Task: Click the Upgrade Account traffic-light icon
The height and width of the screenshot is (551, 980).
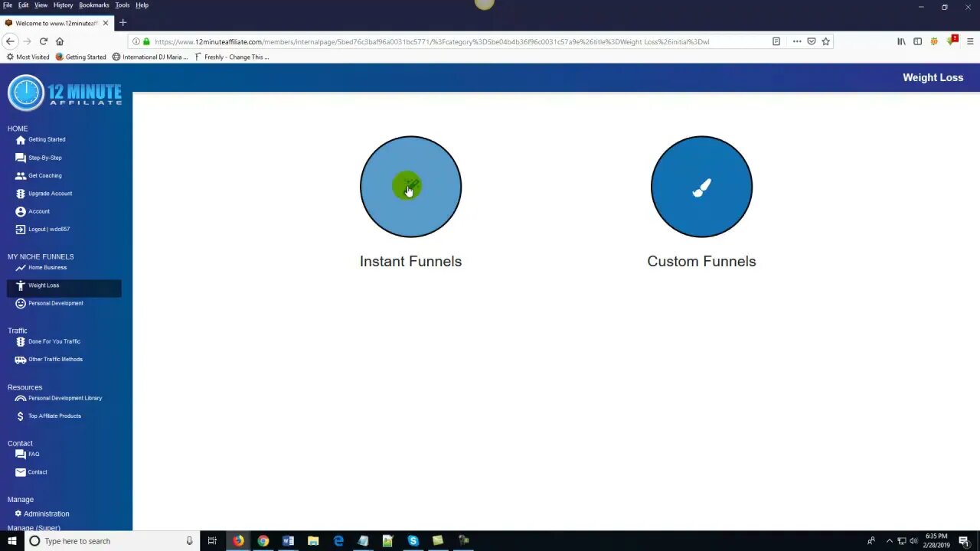Action: tap(21, 194)
